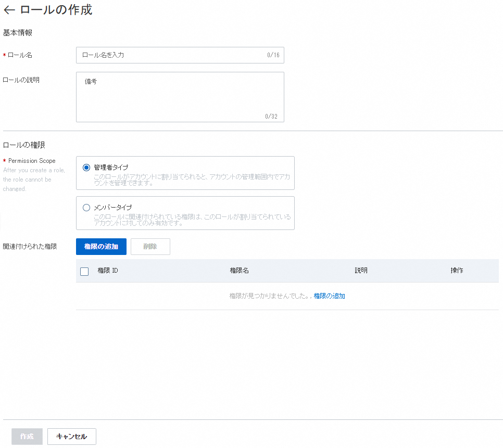Click the 関連付けられた権限 label
The height and width of the screenshot is (448, 503).
(30, 247)
